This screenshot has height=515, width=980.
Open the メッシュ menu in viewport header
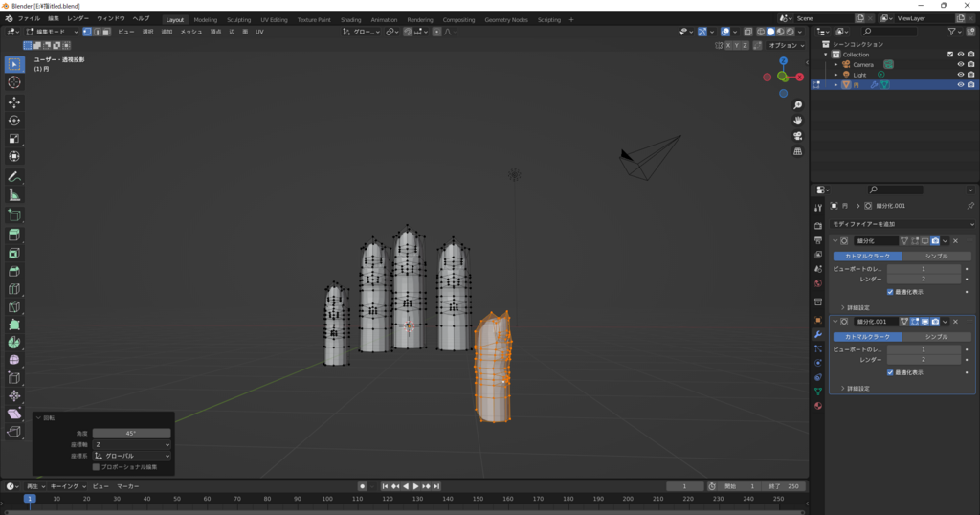[x=191, y=32]
